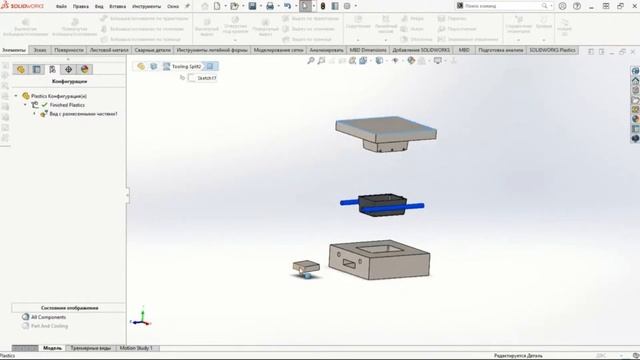Click the Select cursor tool icon

(x=305, y=6)
